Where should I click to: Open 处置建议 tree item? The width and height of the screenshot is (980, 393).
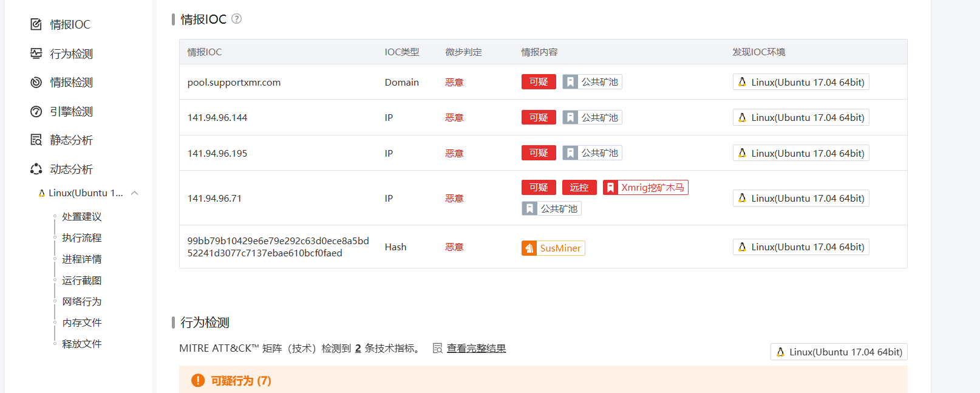click(81, 217)
